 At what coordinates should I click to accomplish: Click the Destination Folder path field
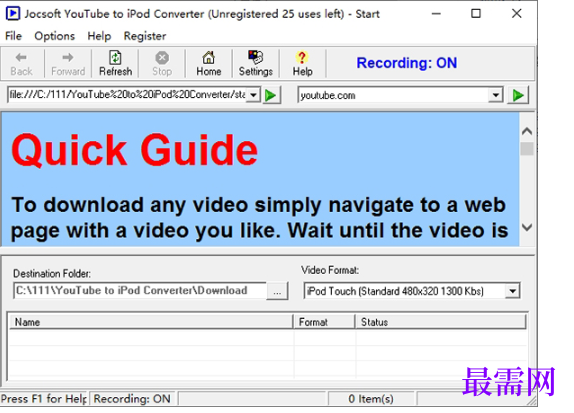pos(139,291)
